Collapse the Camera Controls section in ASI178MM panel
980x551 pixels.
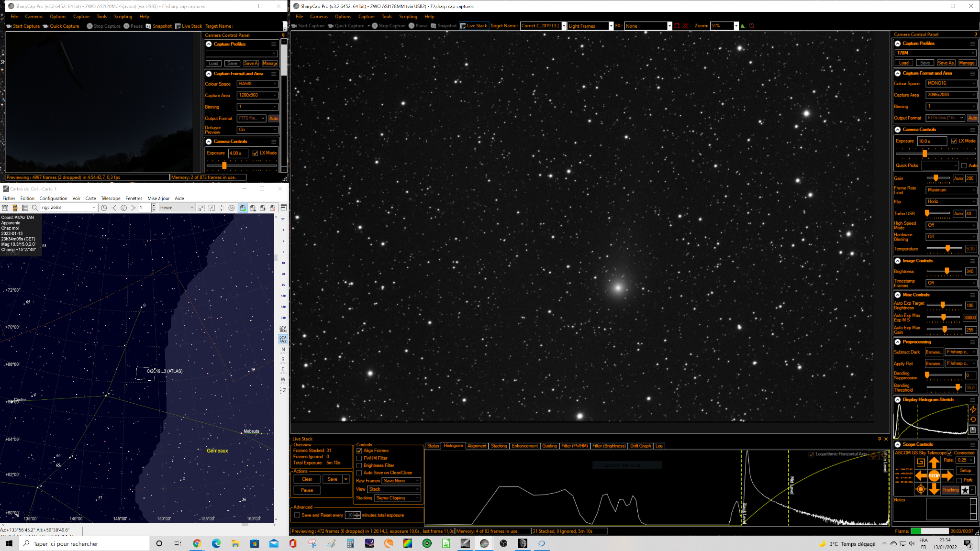(x=898, y=130)
